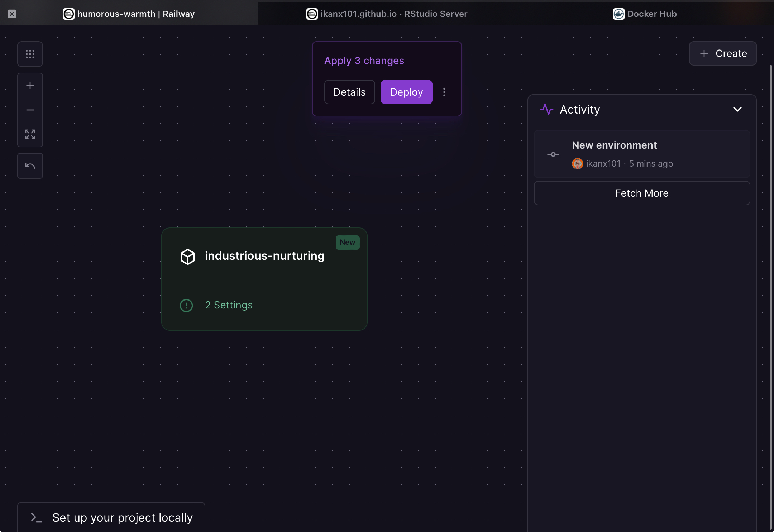Click the Activity pulse icon

click(x=547, y=109)
